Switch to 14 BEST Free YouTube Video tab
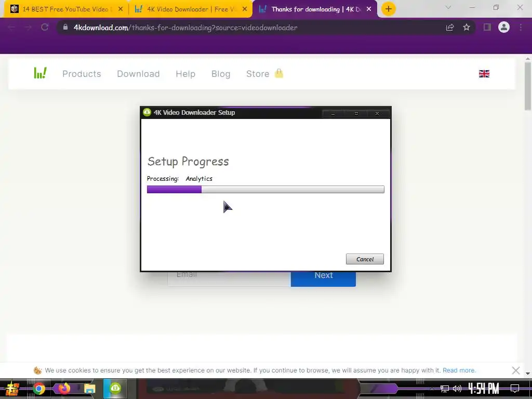Screen dimensions: 532x399 click(65, 9)
